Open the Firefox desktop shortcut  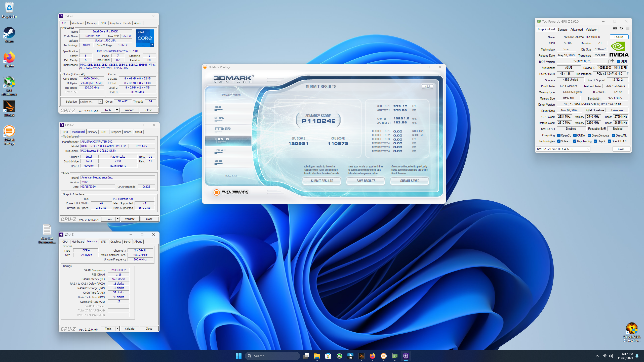point(9,59)
